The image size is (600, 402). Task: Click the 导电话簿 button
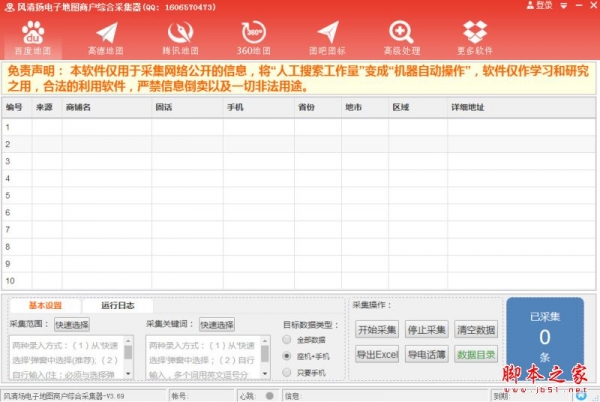(427, 354)
